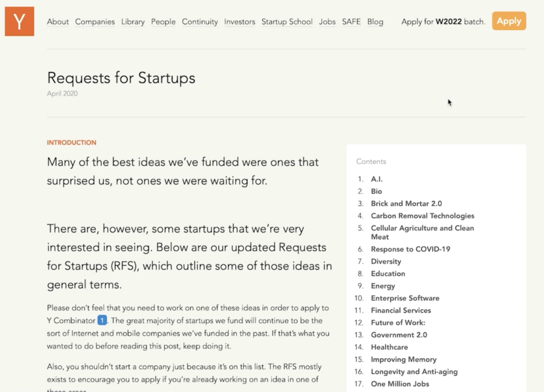The image size is (544, 392).
Task: Jump to the Healthcare section
Action: click(389, 347)
